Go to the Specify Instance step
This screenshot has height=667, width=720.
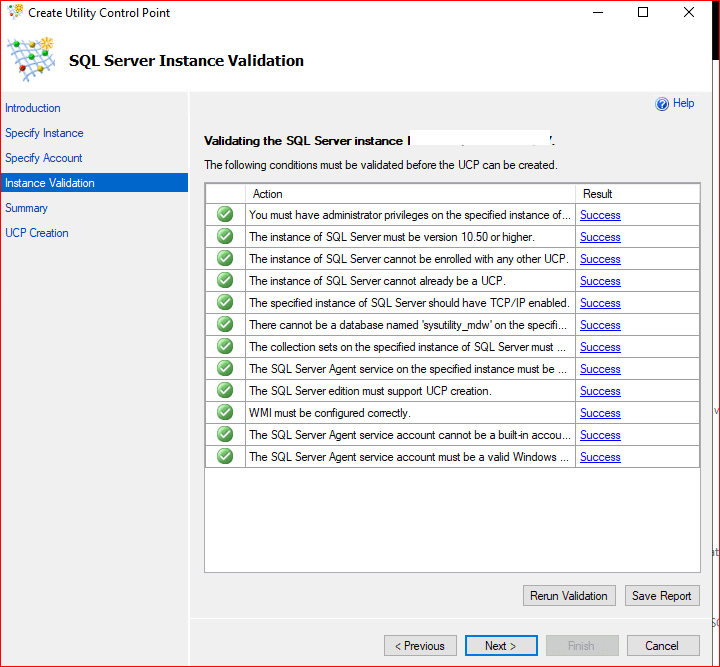tap(44, 133)
